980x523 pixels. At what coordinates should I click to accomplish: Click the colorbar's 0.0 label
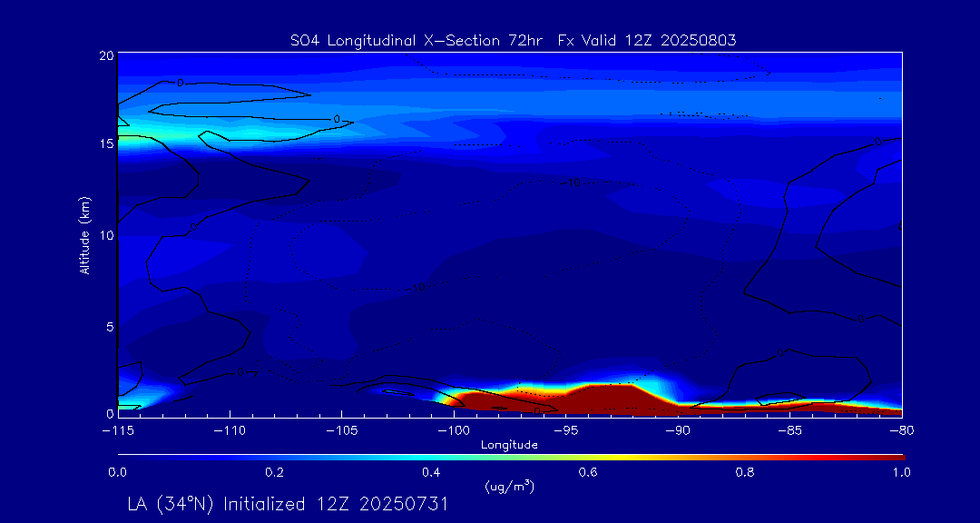(118, 472)
